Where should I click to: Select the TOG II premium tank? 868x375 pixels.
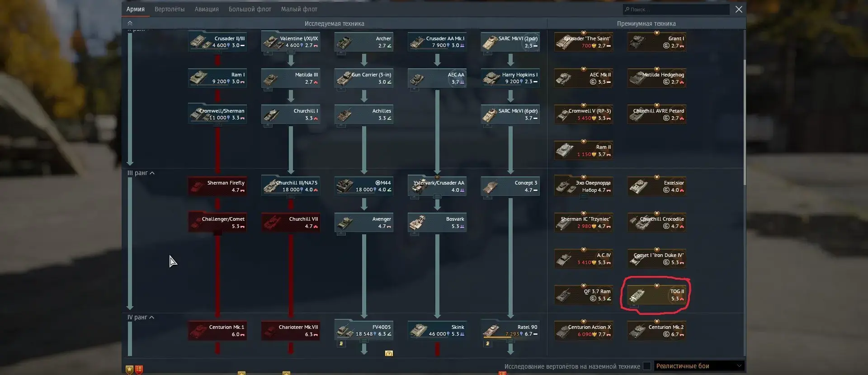pyautogui.click(x=657, y=295)
